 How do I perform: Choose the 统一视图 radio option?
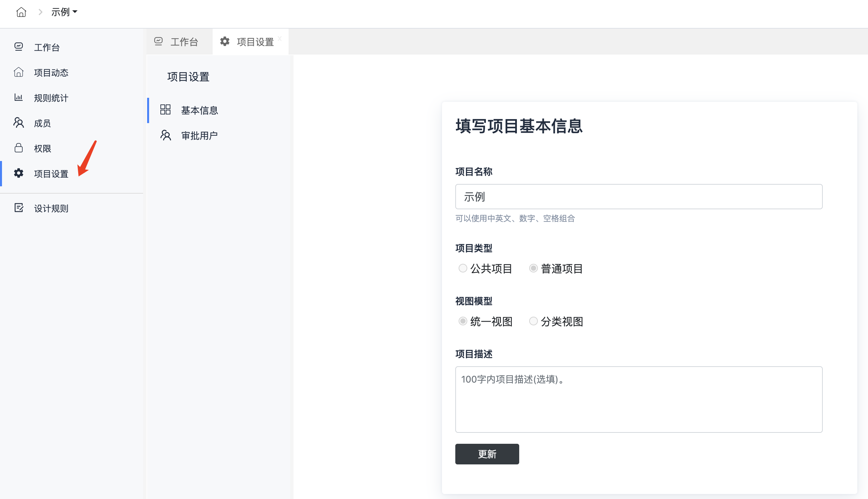463,321
